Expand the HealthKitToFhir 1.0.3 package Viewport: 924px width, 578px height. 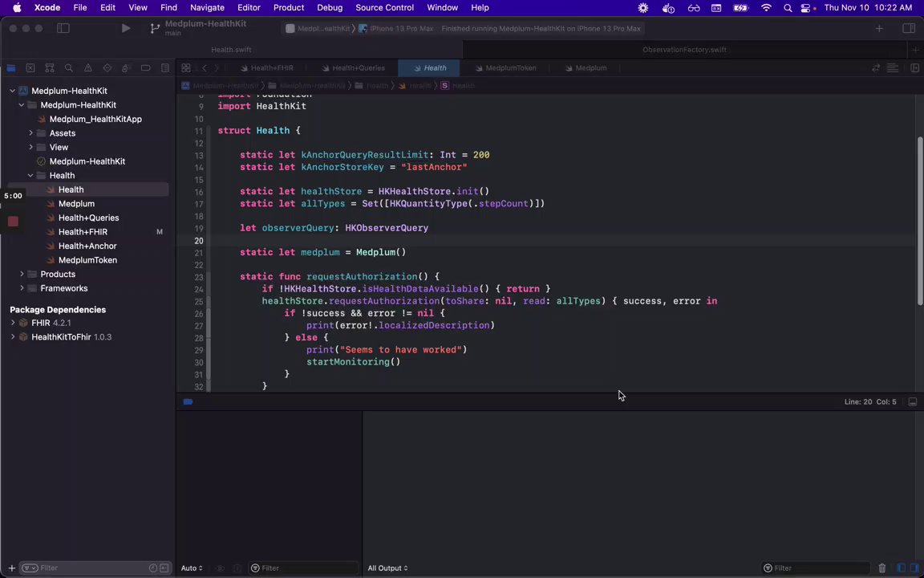12,337
